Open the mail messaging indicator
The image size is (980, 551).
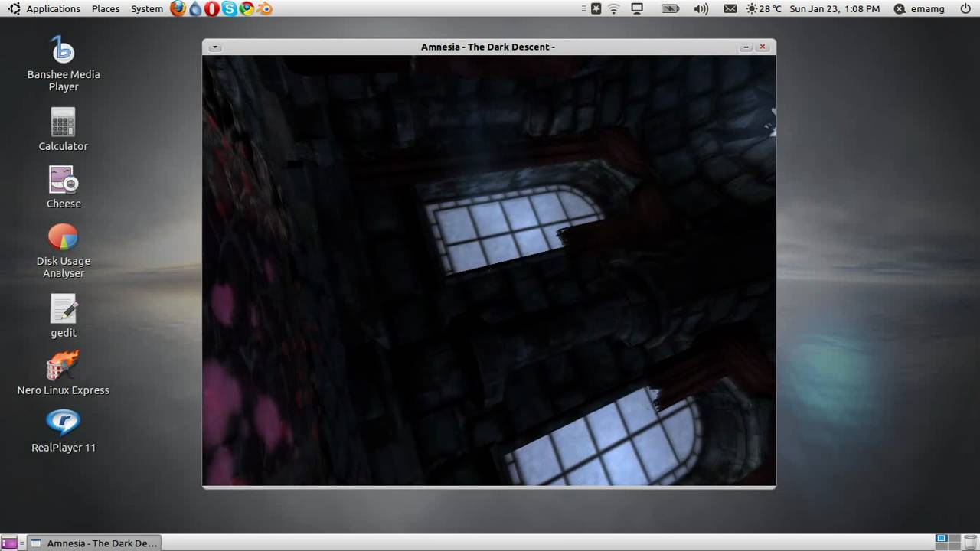pos(730,8)
